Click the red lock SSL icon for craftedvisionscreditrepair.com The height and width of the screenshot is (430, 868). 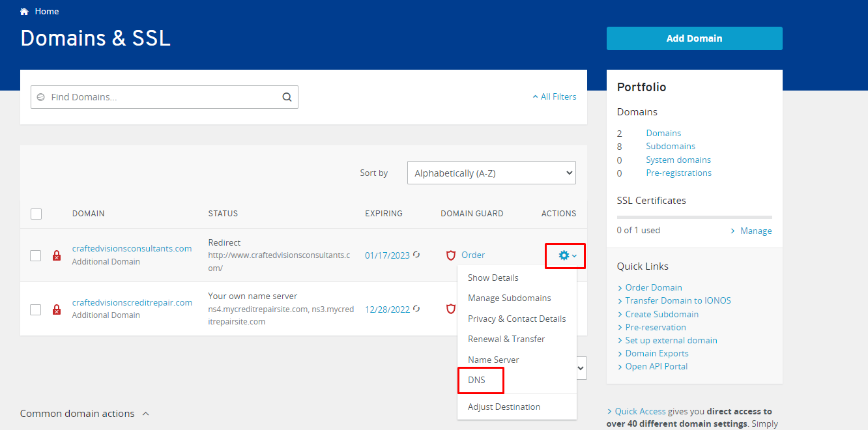tap(57, 309)
